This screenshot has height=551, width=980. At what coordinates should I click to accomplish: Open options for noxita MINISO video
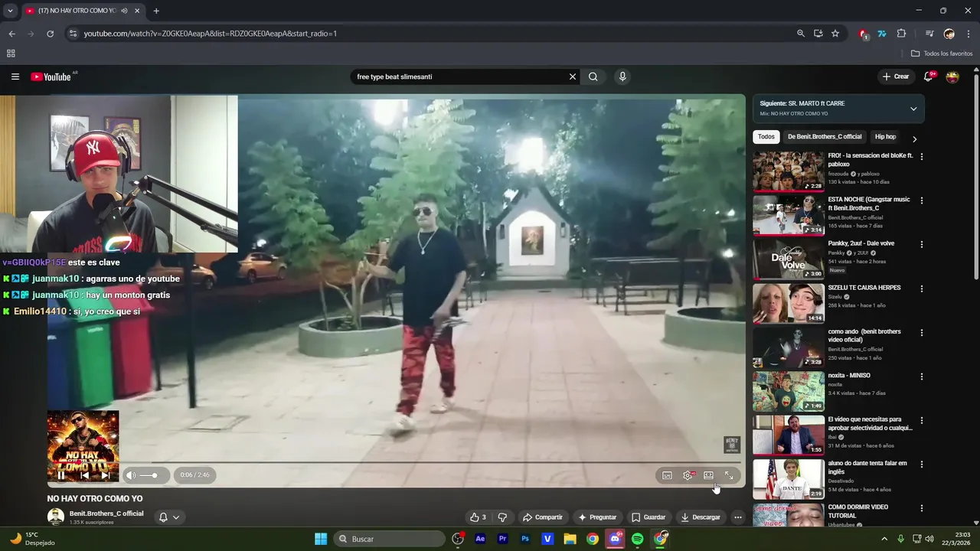click(921, 377)
